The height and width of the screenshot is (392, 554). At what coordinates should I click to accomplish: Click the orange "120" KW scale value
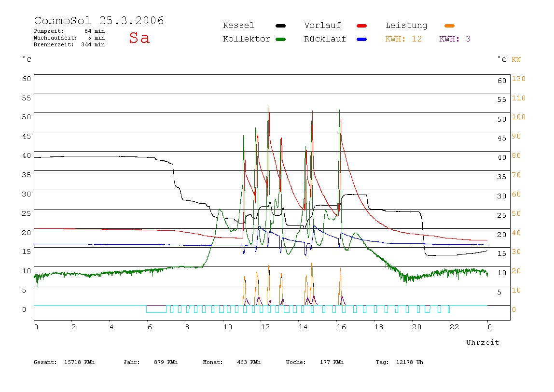pos(519,79)
